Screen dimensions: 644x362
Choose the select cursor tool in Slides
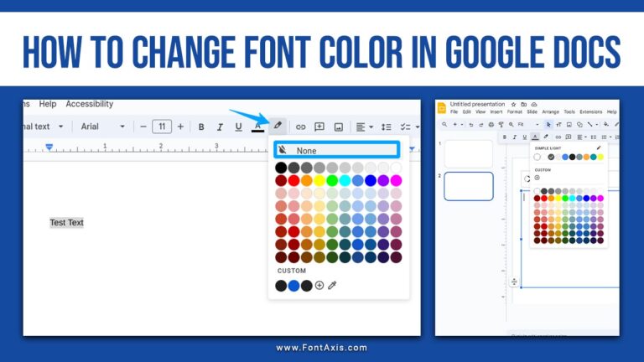pos(548,124)
